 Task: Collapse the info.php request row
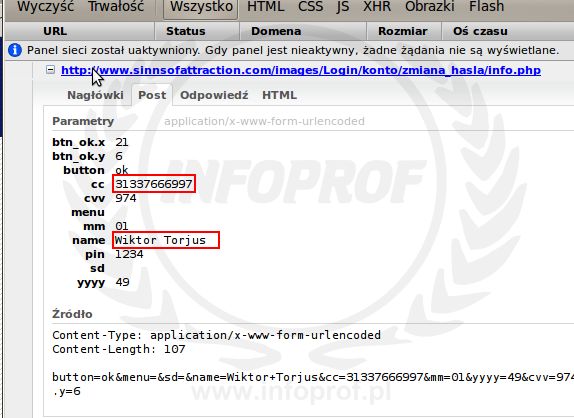[51, 70]
